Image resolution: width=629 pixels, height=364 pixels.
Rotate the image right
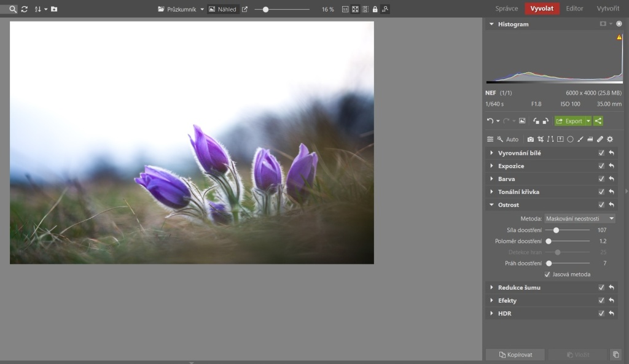click(x=545, y=121)
